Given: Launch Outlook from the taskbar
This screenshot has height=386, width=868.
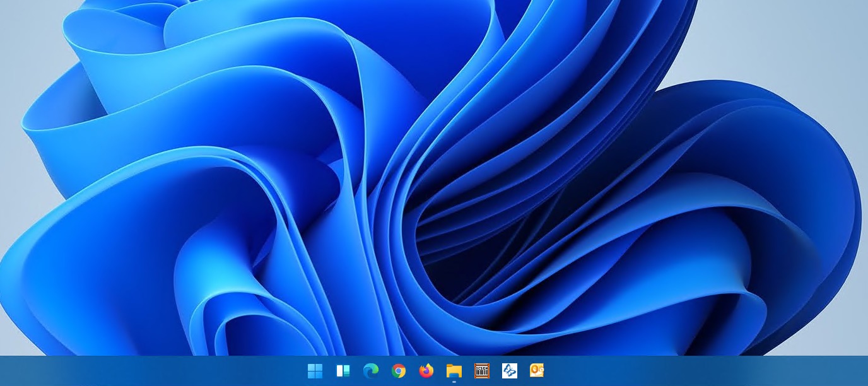Looking at the screenshot, I should click(x=537, y=371).
